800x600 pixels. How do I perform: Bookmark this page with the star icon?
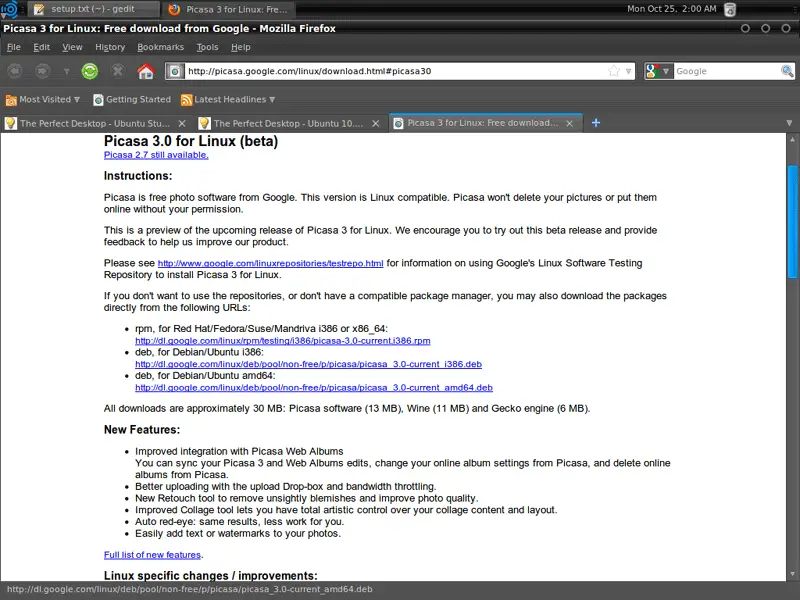pyautogui.click(x=614, y=71)
